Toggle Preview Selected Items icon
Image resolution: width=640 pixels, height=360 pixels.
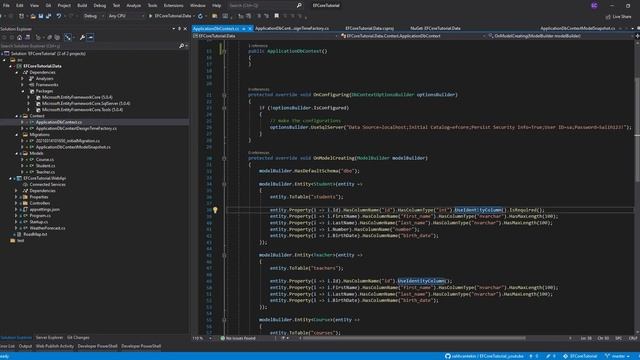pos(91,37)
